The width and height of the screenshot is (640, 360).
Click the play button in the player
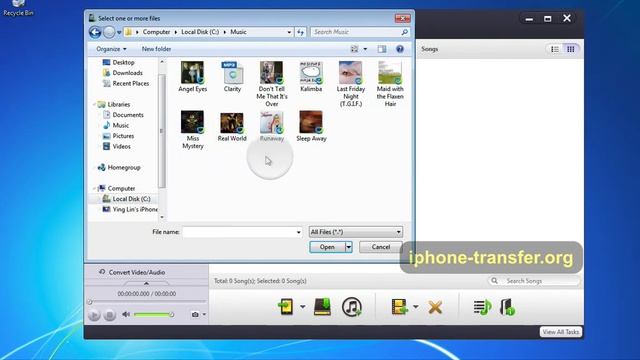94,315
